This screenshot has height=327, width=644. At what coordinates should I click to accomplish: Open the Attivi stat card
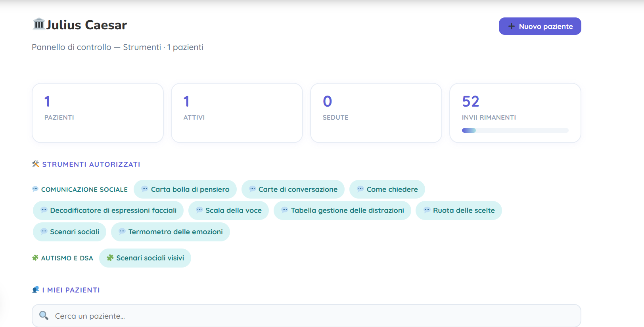[237, 113]
